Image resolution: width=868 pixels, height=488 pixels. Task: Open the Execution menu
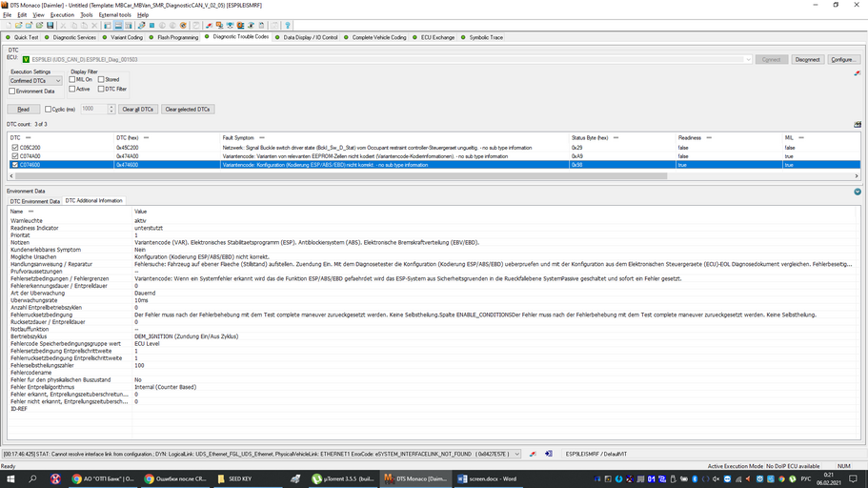[x=62, y=15]
